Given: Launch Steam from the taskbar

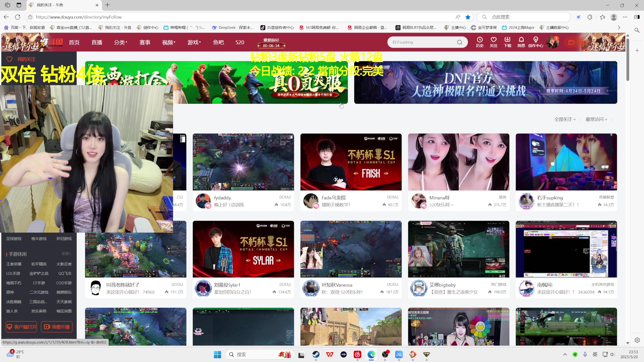Looking at the screenshot, I should click(316, 354).
